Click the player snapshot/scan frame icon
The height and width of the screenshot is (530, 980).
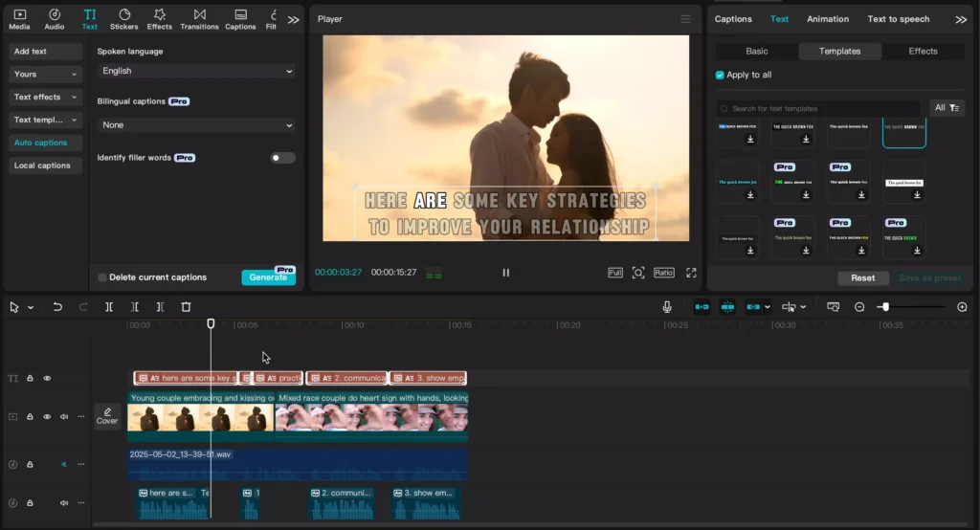tap(638, 273)
